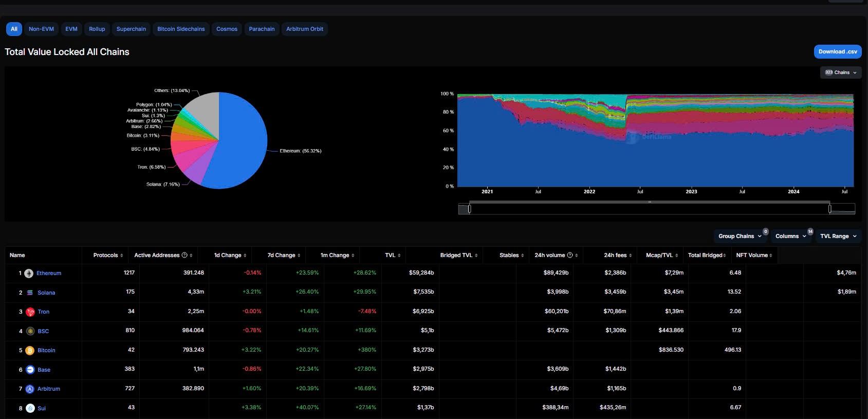Screen dimensions: 868x419
Task: Click the sort arrows beside Active Addresses header
Action: 191,256
